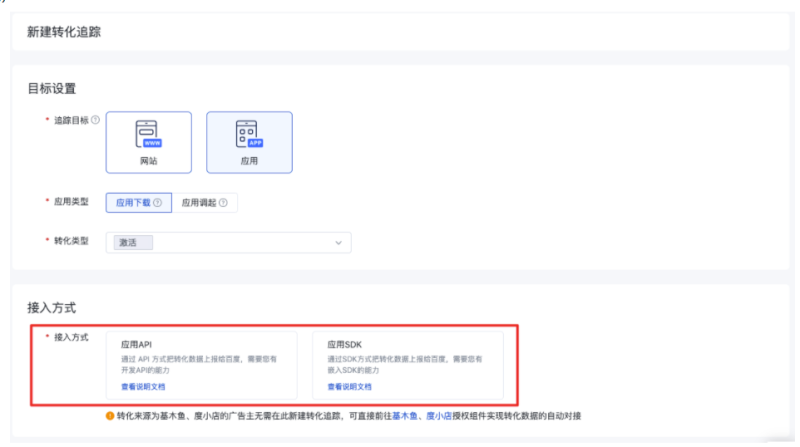Select the 网站 tracking target card
The image size is (800, 447).
click(148, 142)
